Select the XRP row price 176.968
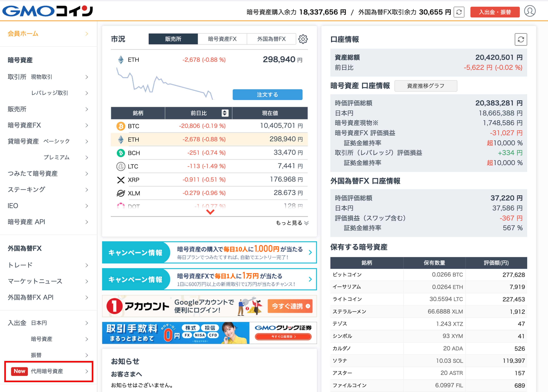This screenshot has height=392, width=548. pyautogui.click(x=286, y=180)
